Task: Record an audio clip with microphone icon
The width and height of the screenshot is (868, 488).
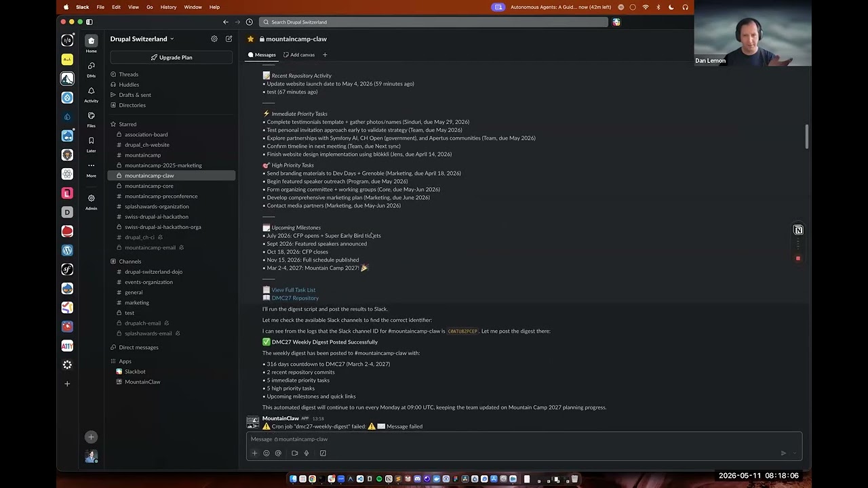Action: [x=307, y=453]
